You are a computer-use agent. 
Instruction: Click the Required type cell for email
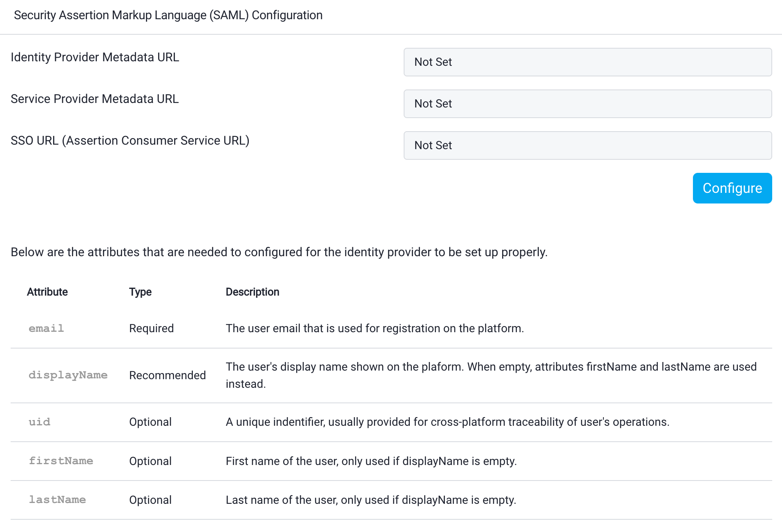tap(151, 329)
